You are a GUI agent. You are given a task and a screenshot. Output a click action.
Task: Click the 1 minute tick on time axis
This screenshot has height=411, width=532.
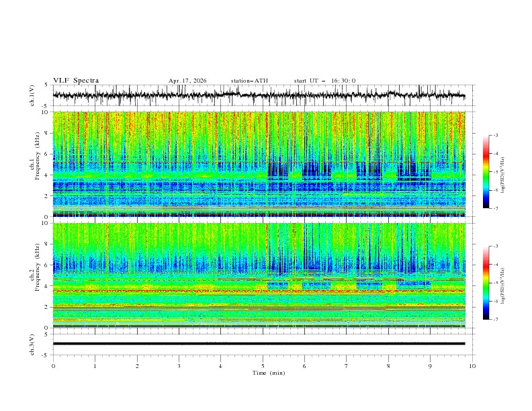click(95, 366)
